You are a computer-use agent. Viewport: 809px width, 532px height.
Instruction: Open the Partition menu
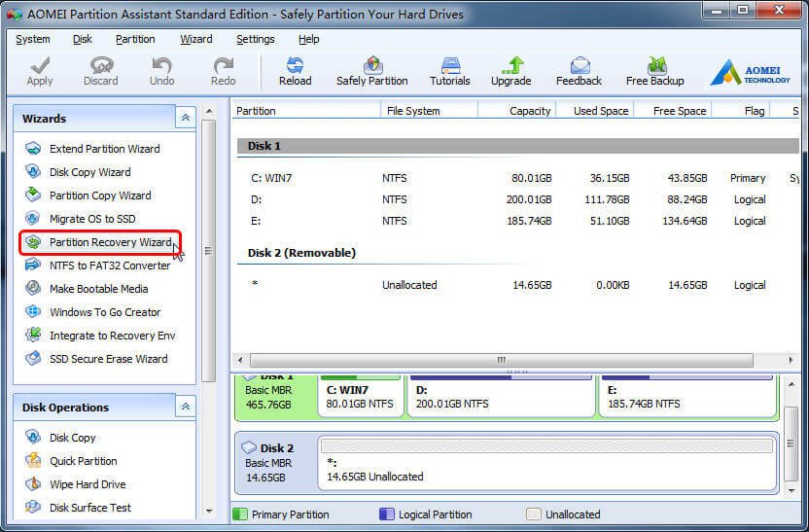[135, 39]
